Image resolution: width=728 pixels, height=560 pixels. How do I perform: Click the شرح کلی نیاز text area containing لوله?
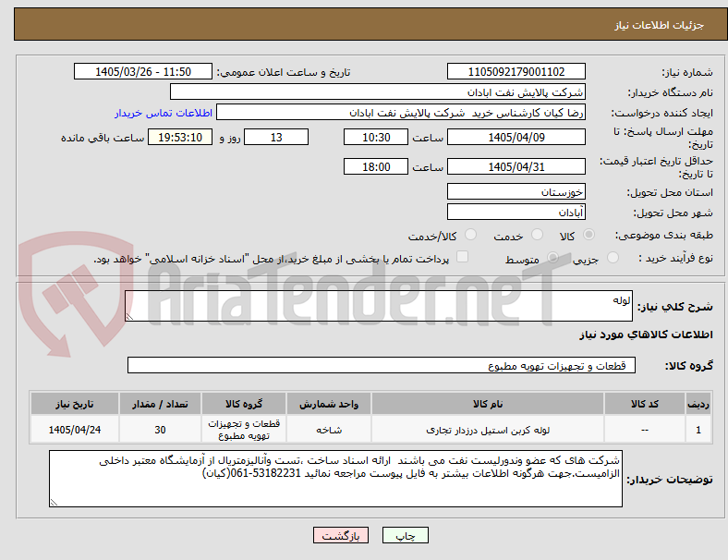[x=379, y=306]
